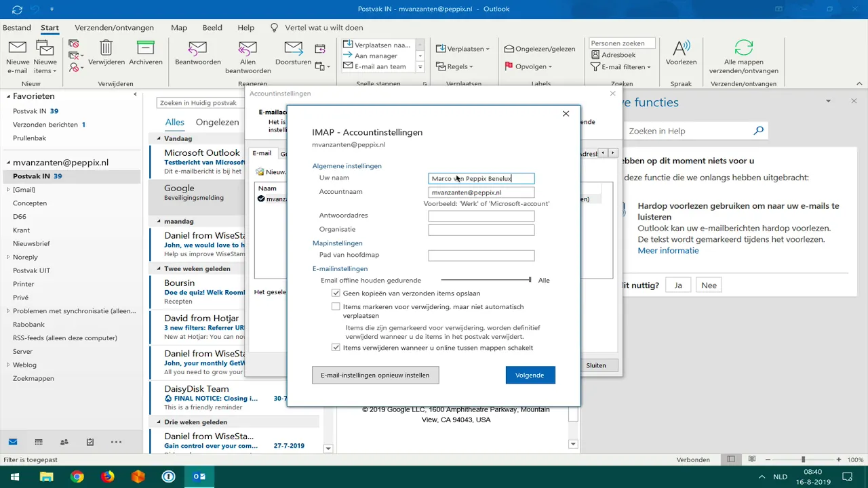868x488 pixels.
Task: Switch to Tasks view in navigation bar
Action: pos(90,442)
